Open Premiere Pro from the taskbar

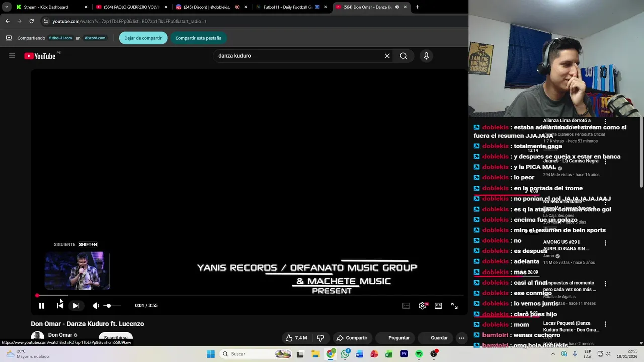point(404,354)
